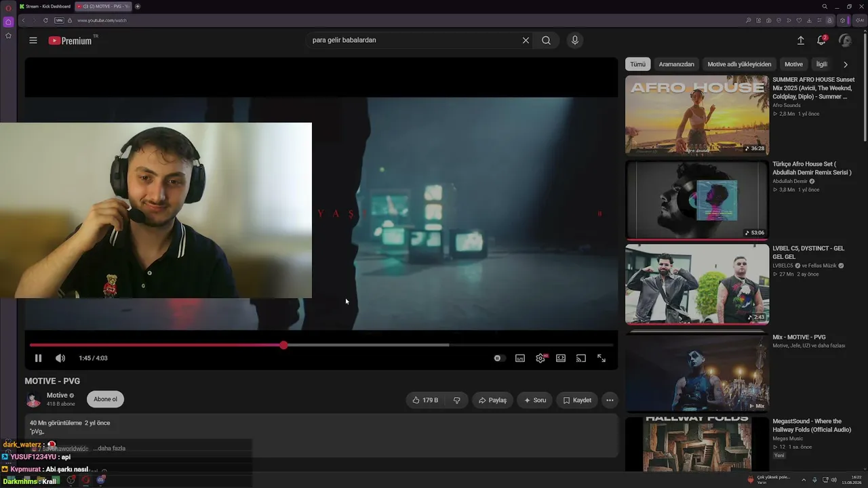The image size is (868, 488).
Task: Open the Soru ask button
Action: (x=534, y=400)
